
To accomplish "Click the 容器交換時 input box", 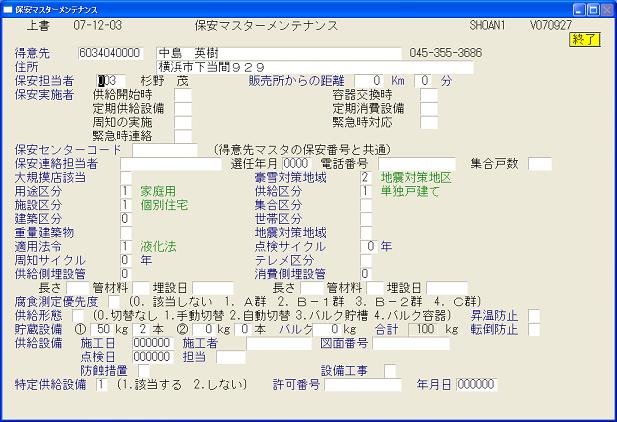I will point(429,95).
